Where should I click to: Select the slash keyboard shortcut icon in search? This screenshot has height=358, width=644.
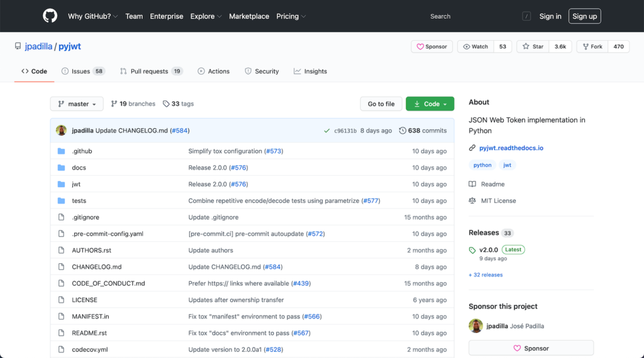tap(526, 16)
